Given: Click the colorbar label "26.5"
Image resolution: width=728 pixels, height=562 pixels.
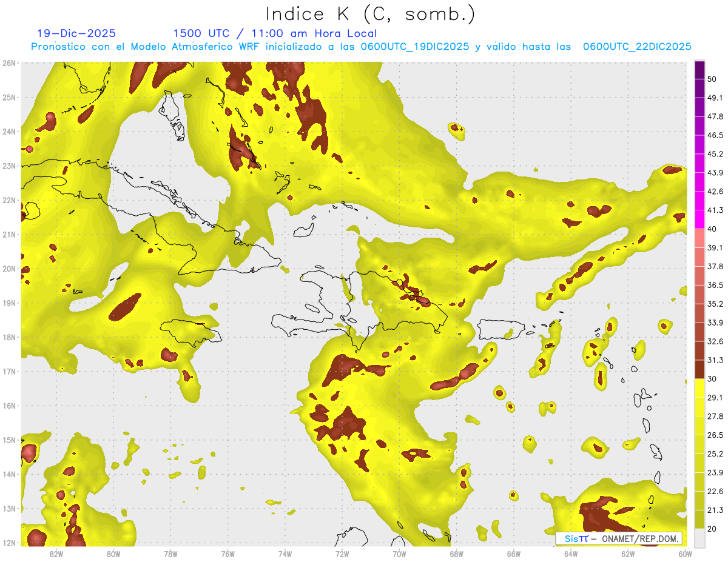Looking at the screenshot, I should point(715,435).
